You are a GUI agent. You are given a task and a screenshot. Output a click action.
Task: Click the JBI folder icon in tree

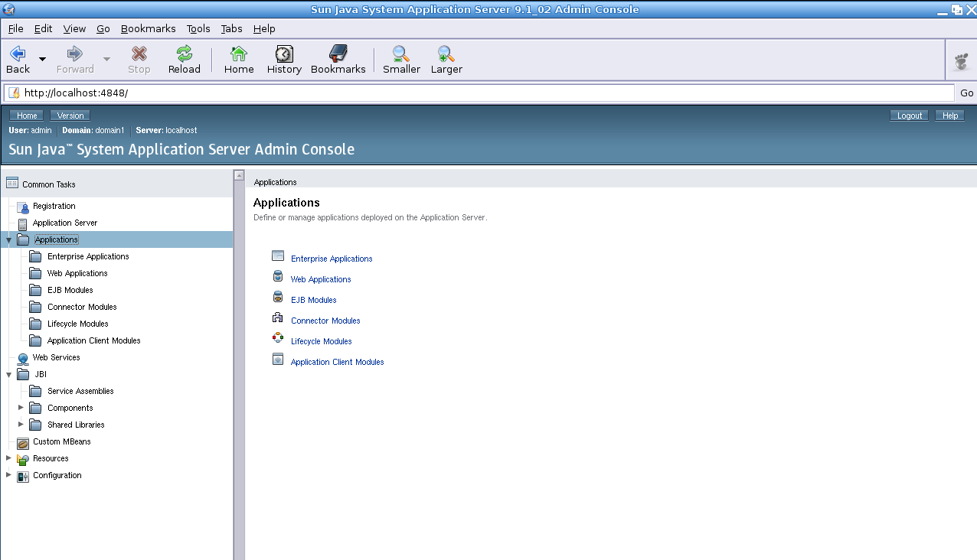point(23,375)
